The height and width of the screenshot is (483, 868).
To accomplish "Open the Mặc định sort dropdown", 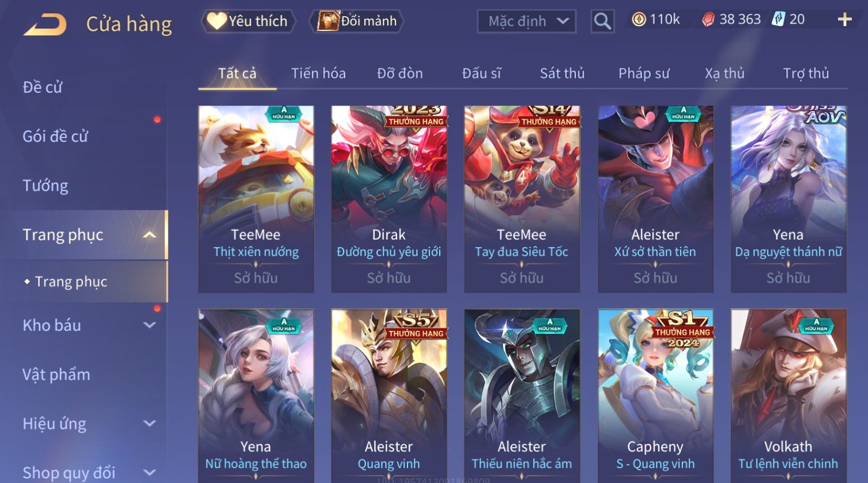I will tap(527, 21).
